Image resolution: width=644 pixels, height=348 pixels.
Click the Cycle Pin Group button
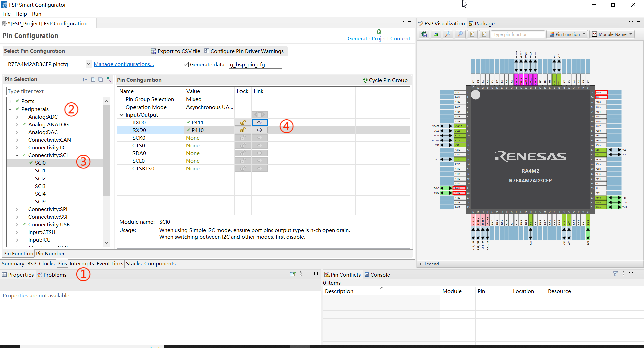385,80
